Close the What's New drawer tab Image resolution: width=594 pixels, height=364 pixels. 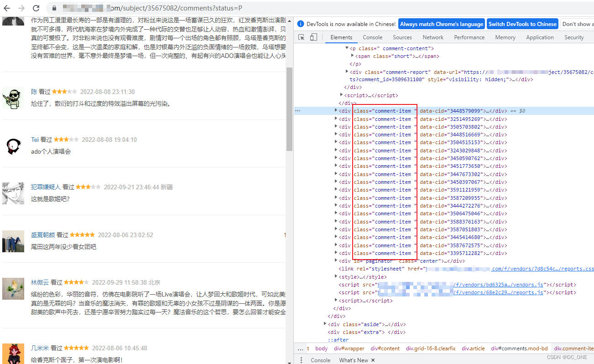pyautogui.click(x=373, y=360)
